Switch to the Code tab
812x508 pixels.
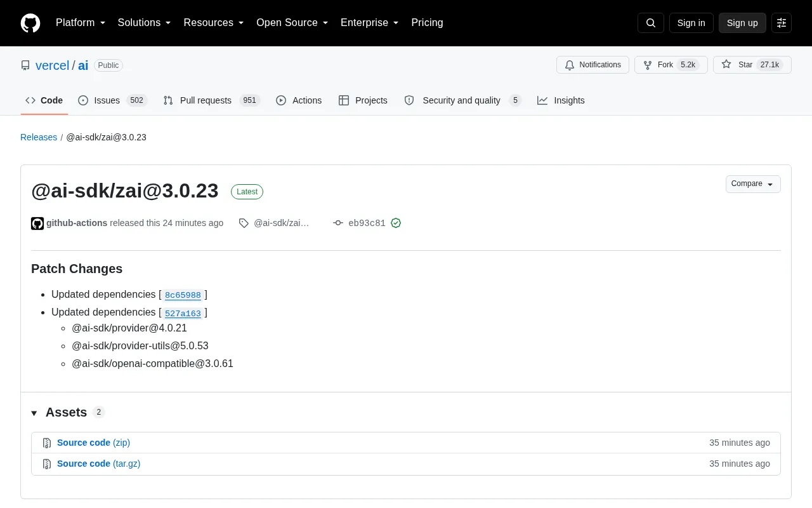44,100
